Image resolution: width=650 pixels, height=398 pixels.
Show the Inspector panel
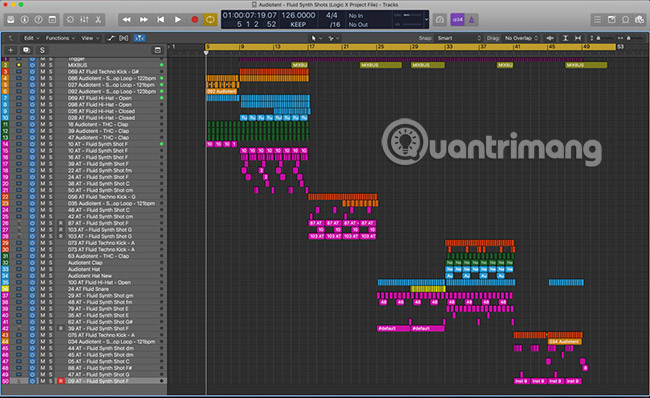(x=25, y=19)
